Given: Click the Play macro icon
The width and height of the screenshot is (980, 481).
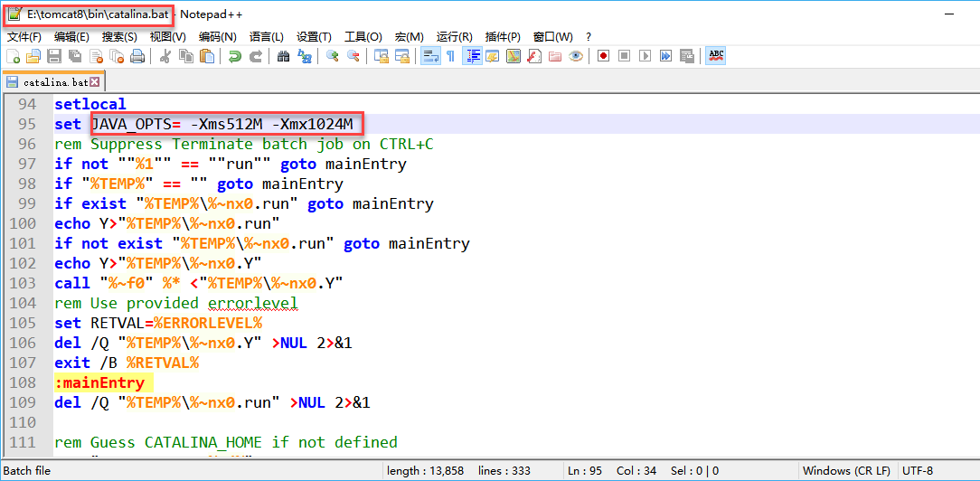Looking at the screenshot, I should (x=645, y=56).
